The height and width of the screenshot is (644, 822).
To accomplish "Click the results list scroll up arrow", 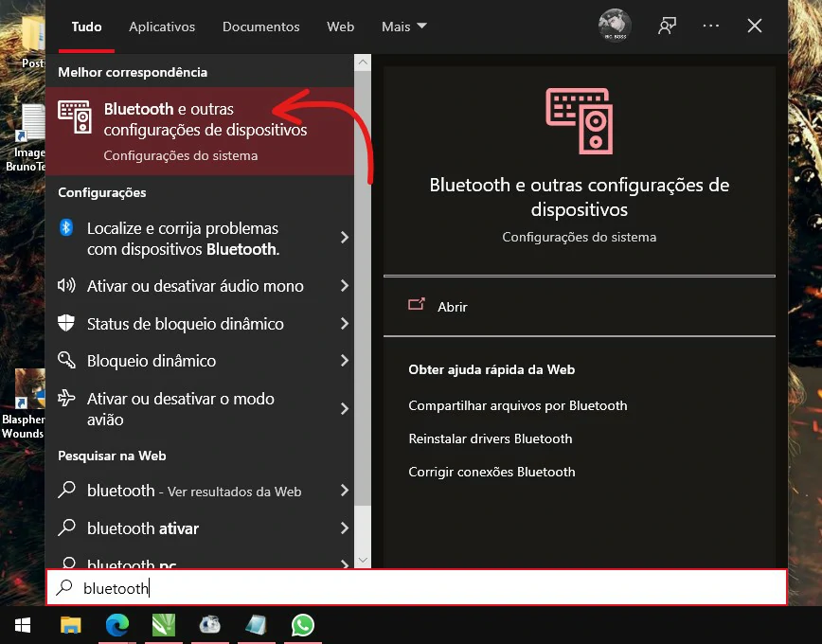I will click(363, 63).
